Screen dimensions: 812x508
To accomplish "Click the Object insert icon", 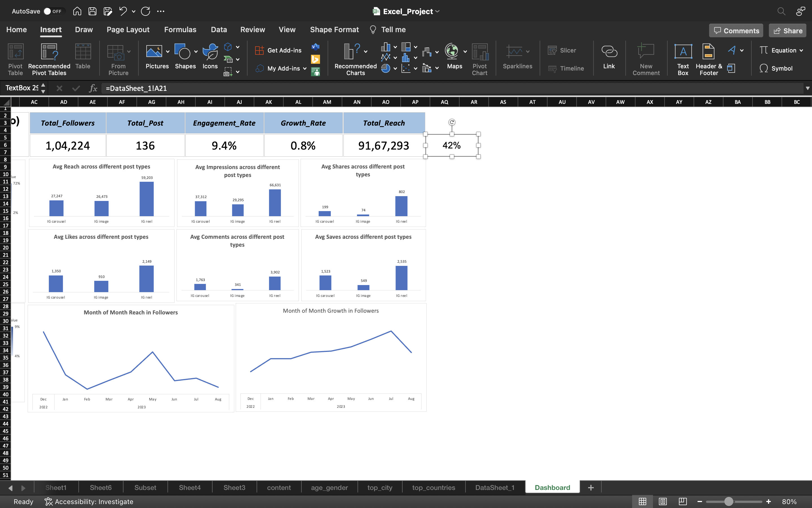I will (731, 69).
